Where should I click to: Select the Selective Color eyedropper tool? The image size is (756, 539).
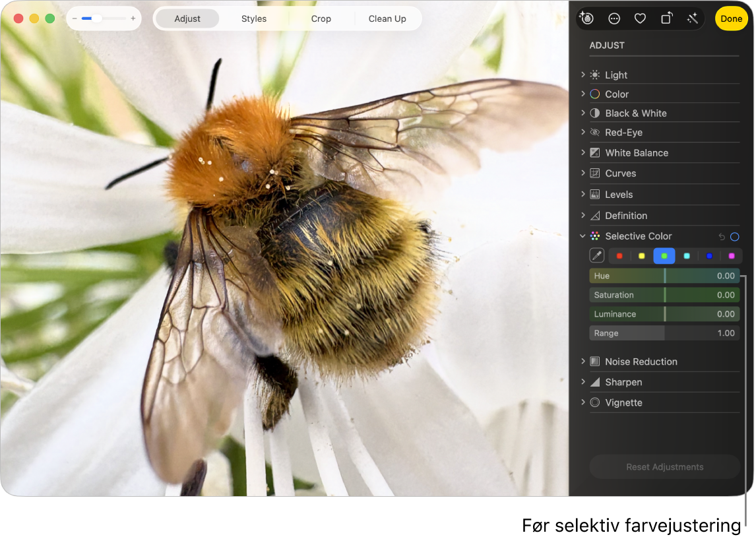click(596, 256)
